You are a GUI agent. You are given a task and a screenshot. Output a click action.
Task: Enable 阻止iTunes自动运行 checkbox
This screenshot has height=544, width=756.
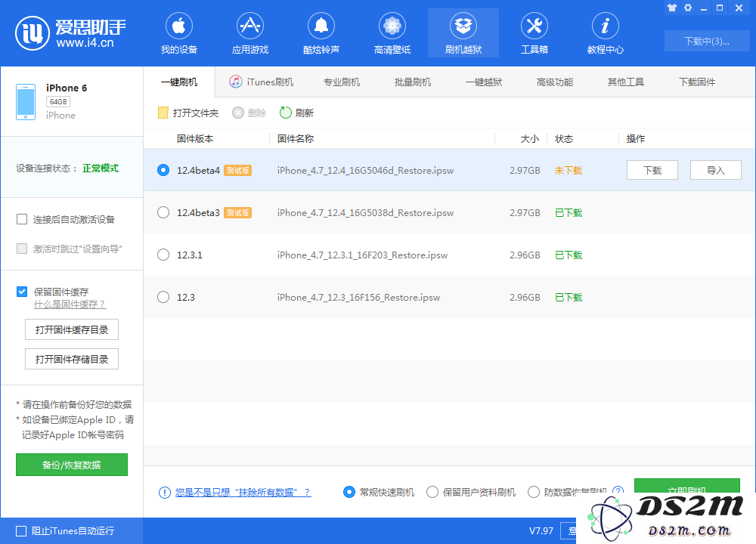(x=21, y=531)
